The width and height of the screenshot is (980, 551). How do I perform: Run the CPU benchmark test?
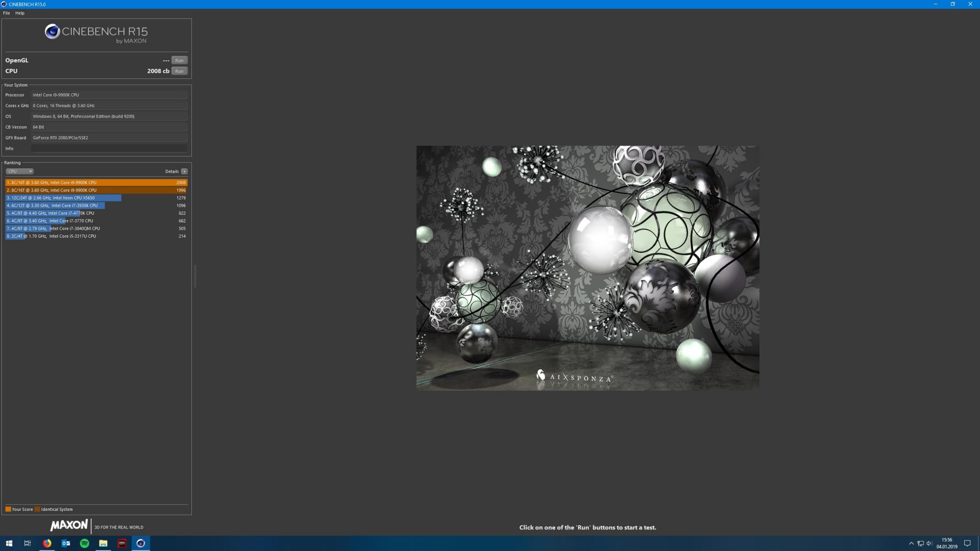[x=179, y=71]
